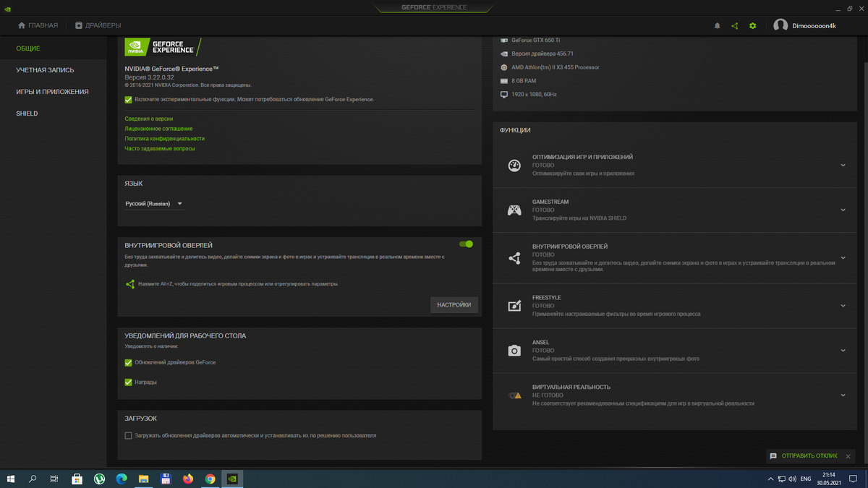Image resolution: width=868 pixels, height=488 pixels.
Task: Open ИГРЫ И ПРИЛОЖЕНИЯ settings section
Action: click(x=52, y=92)
